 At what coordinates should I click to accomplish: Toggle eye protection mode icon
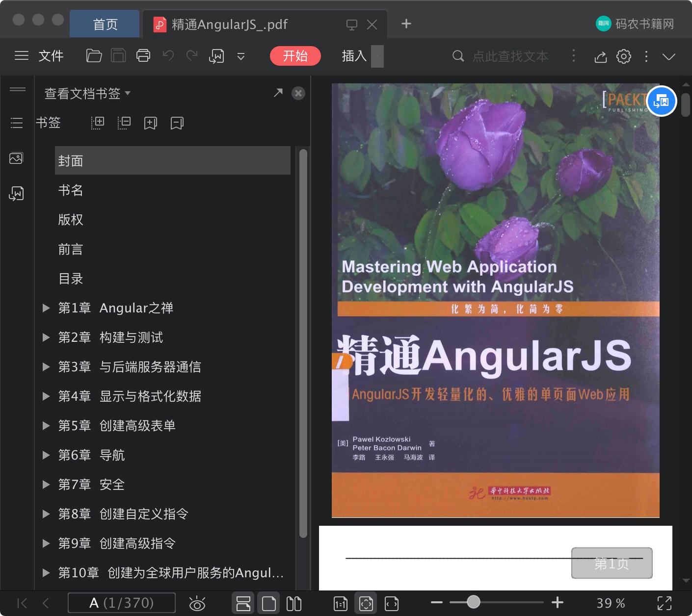(x=197, y=604)
